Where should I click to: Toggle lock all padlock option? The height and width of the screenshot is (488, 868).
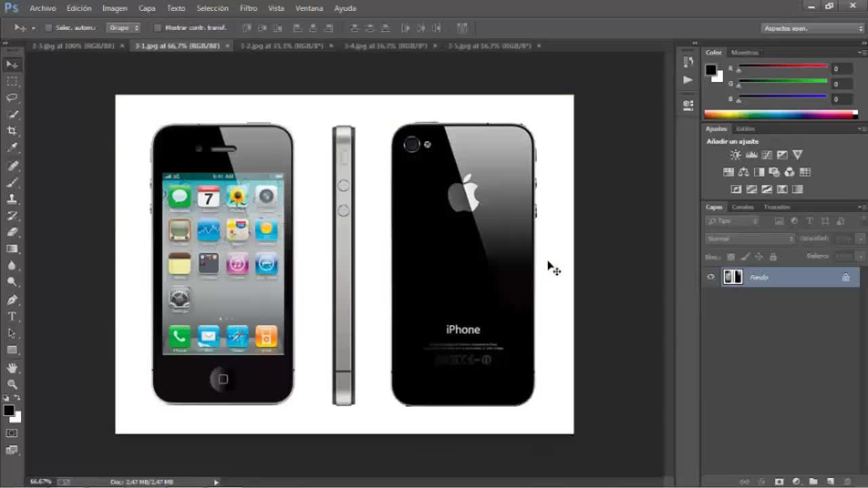(x=773, y=257)
